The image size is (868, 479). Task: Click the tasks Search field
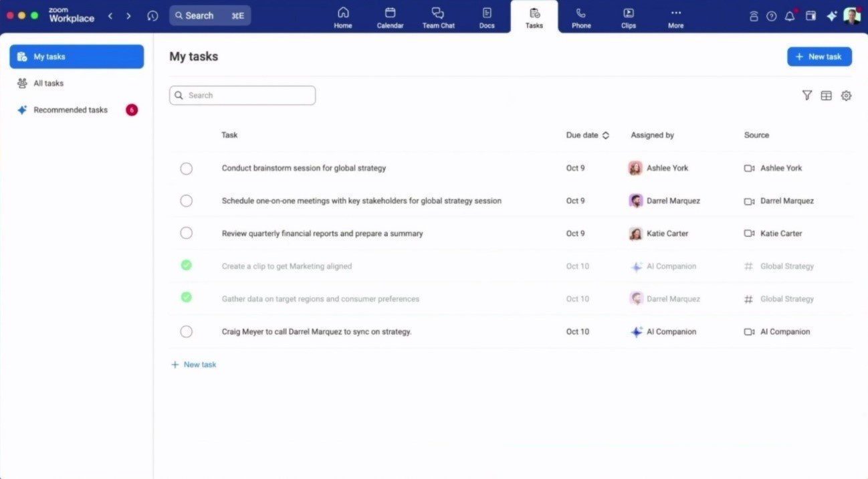pyautogui.click(x=242, y=95)
